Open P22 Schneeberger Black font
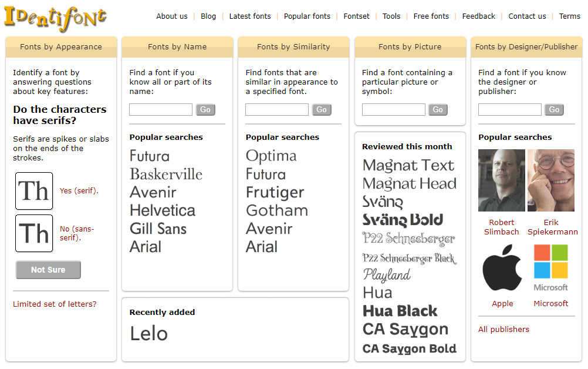Screen dimensions: 588x369 coord(409,259)
